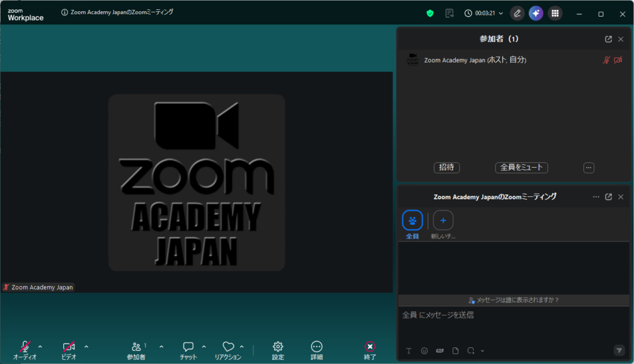Click the green encryption shield icon
The width and height of the screenshot is (634, 364).
click(x=430, y=13)
